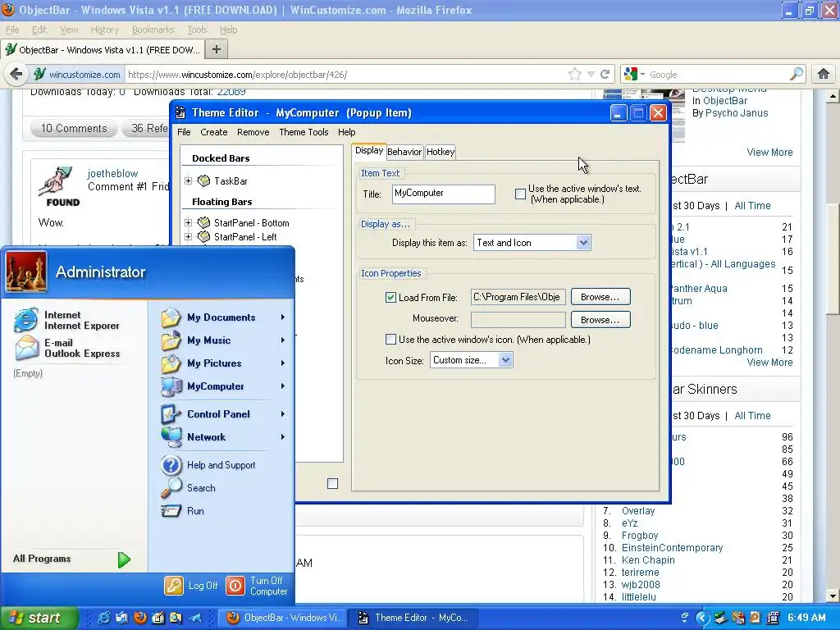Toggle Use the active window's text checkbox
The width and height of the screenshot is (840, 630).
(x=520, y=194)
